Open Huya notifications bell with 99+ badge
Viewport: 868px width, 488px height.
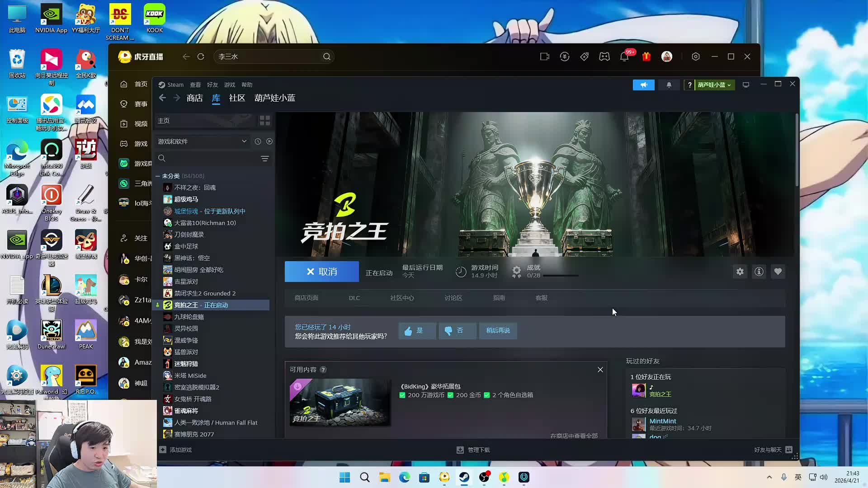click(624, 57)
